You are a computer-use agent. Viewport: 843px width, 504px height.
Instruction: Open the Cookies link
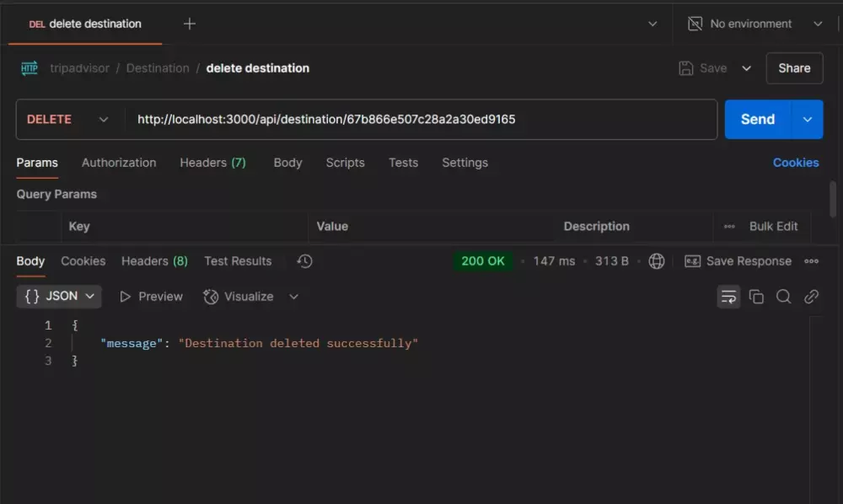[796, 163]
